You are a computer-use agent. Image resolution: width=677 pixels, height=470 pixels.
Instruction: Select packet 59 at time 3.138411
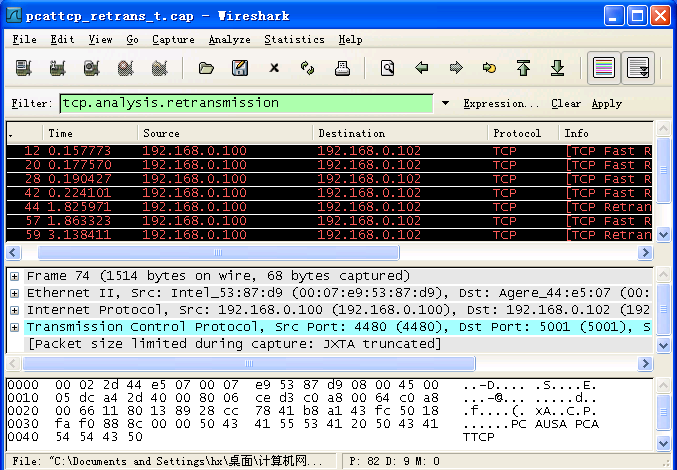coord(329,235)
